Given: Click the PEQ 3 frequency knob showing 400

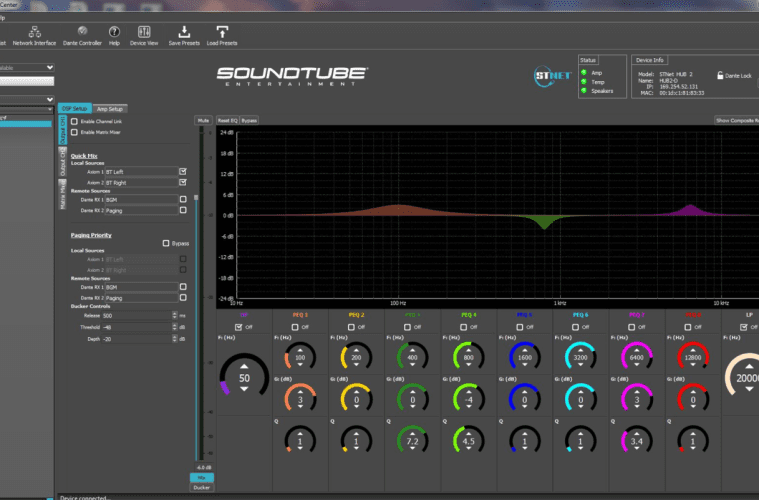Looking at the screenshot, I should click(x=412, y=357).
